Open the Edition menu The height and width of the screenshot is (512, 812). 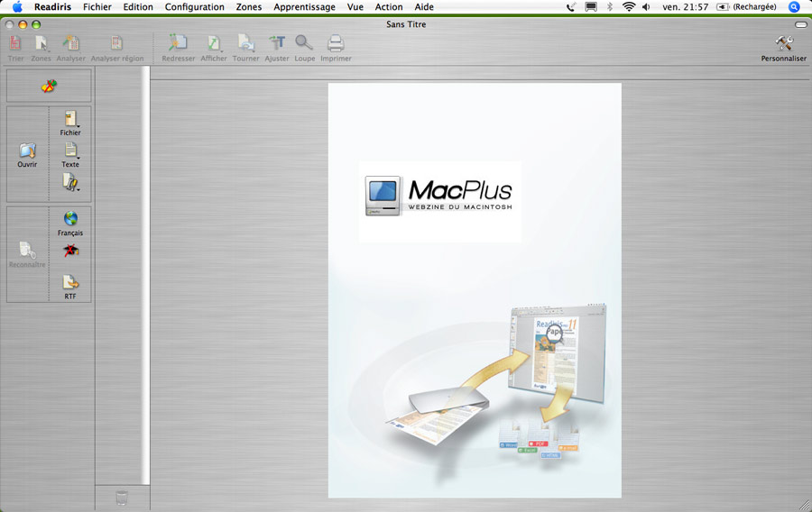[138, 6]
